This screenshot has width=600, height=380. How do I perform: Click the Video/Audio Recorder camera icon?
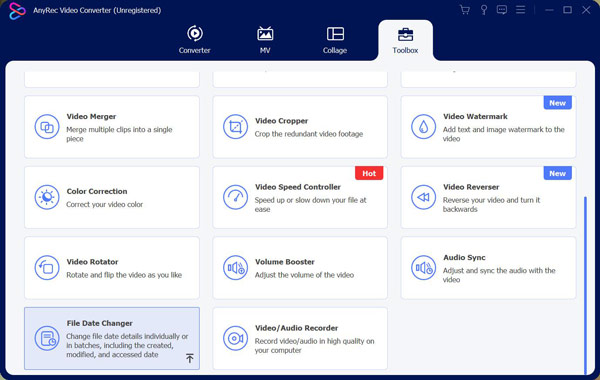tap(235, 338)
